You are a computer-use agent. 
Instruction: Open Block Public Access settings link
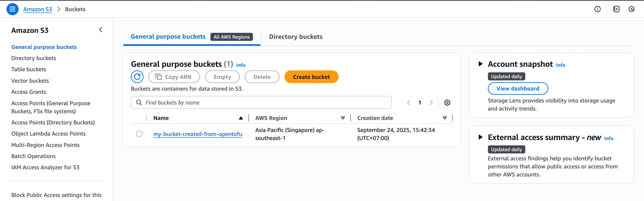point(56,195)
